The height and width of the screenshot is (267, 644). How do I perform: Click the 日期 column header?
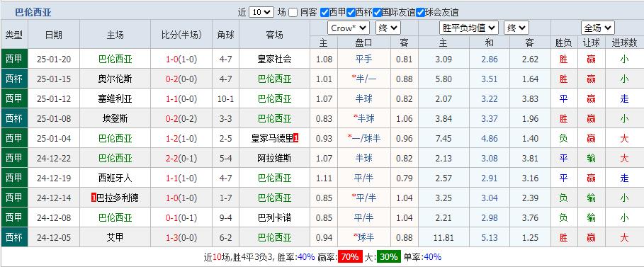(54, 35)
